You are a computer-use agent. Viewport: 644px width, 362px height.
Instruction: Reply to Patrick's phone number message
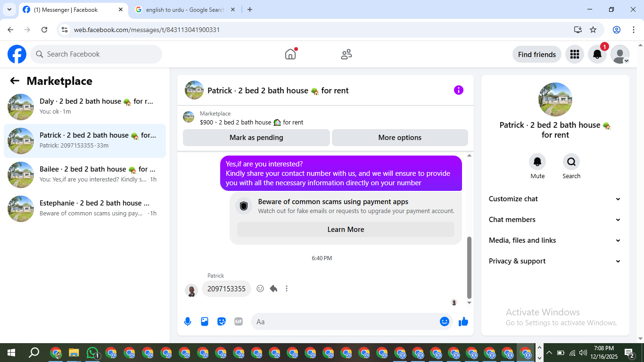[273, 288]
